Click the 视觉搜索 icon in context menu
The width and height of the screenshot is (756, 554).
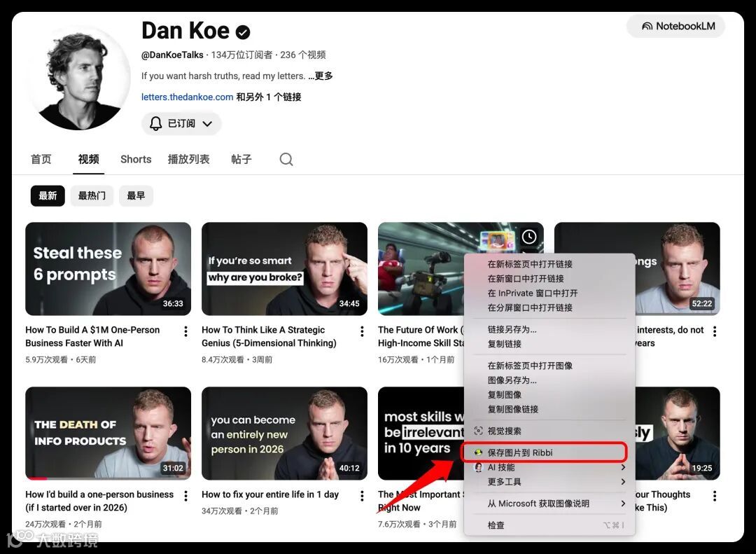[x=478, y=431]
